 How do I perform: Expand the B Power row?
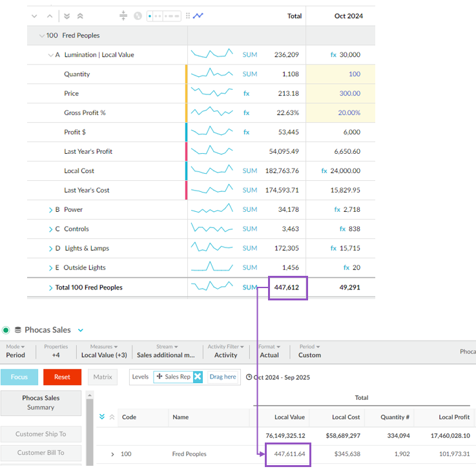(50, 210)
